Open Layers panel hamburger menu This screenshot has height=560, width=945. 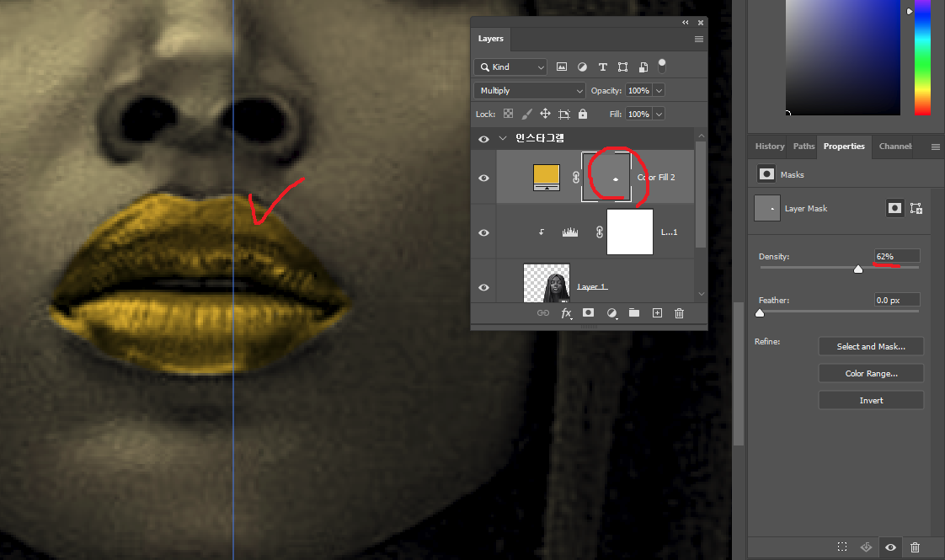click(699, 40)
